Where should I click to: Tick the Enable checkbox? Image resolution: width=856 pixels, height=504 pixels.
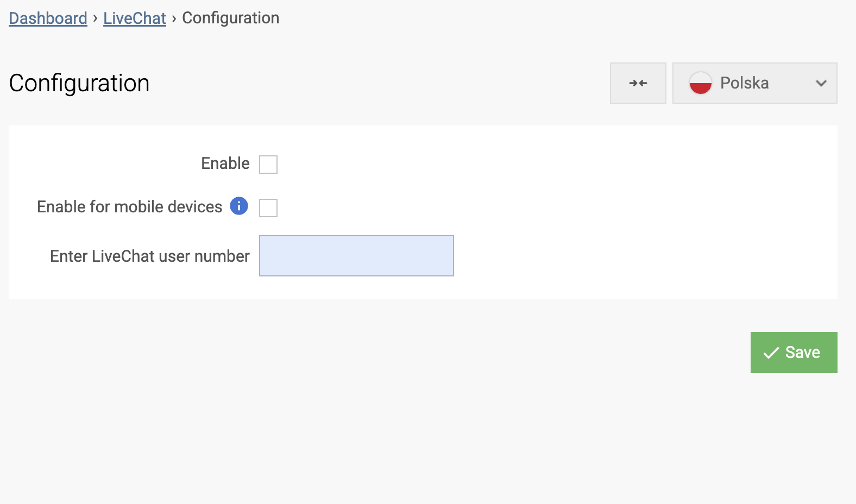point(268,164)
